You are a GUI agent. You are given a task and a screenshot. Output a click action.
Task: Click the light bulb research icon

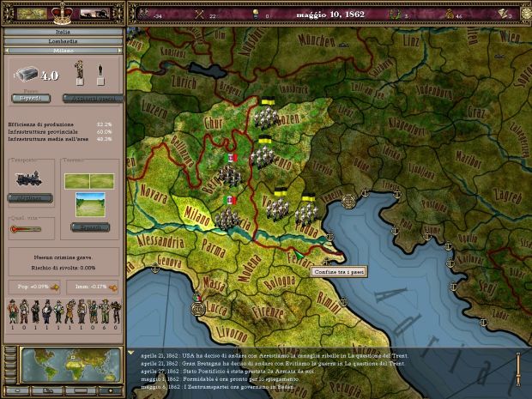(x=256, y=15)
